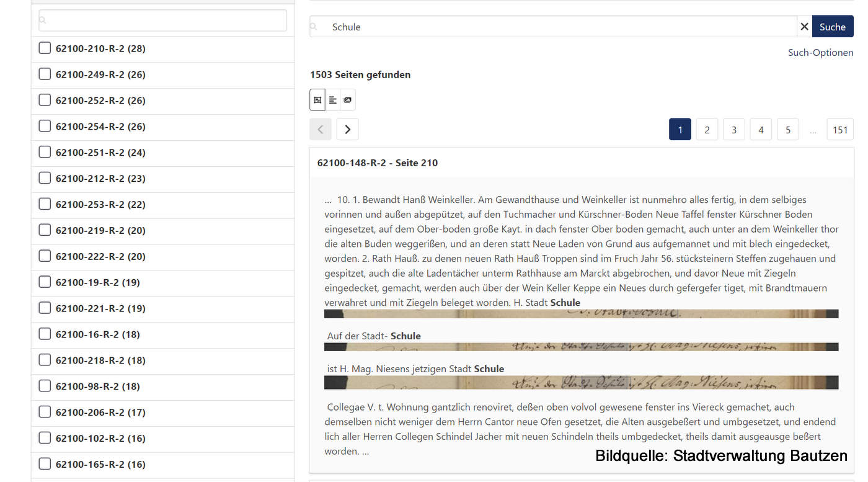
Task: Open results page 3
Action: coord(733,130)
